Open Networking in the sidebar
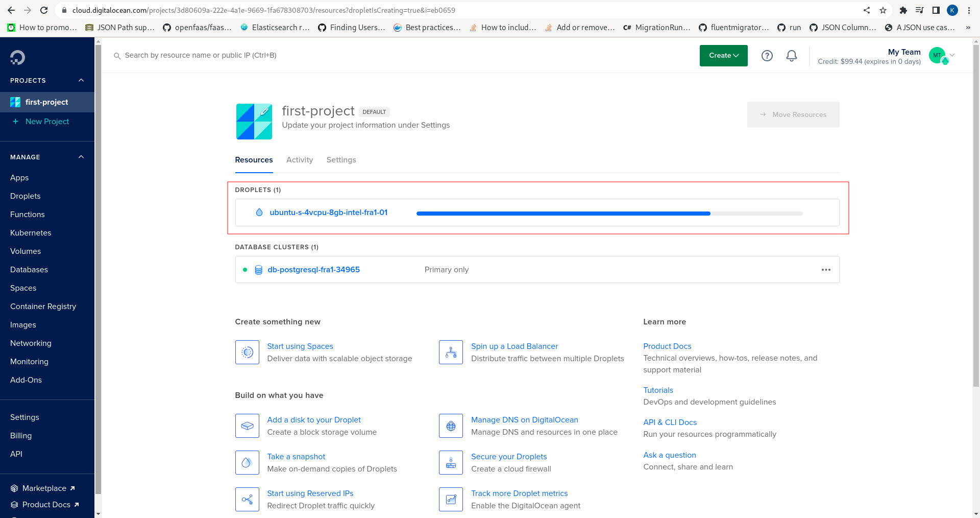The height and width of the screenshot is (518, 980). [x=31, y=343]
